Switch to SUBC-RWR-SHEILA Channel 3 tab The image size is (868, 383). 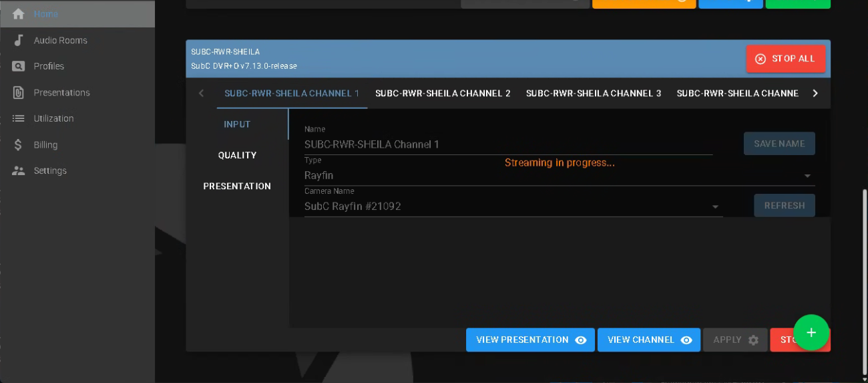tap(594, 94)
